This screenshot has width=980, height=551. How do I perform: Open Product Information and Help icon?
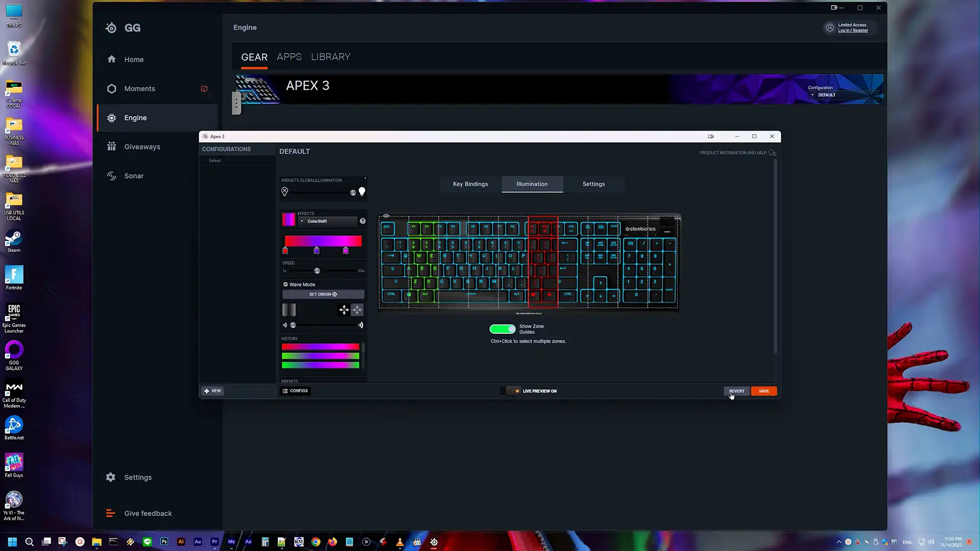click(772, 153)
